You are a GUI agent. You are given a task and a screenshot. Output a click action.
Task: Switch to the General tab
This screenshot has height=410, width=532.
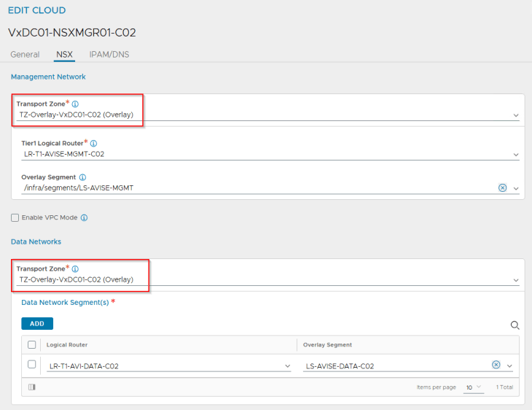pyautogui.click(x=25, y=55)
